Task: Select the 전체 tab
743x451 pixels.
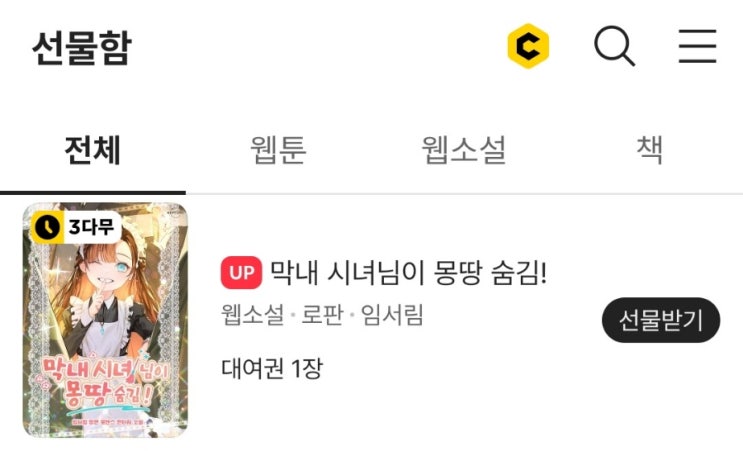Action: point(93,150)
